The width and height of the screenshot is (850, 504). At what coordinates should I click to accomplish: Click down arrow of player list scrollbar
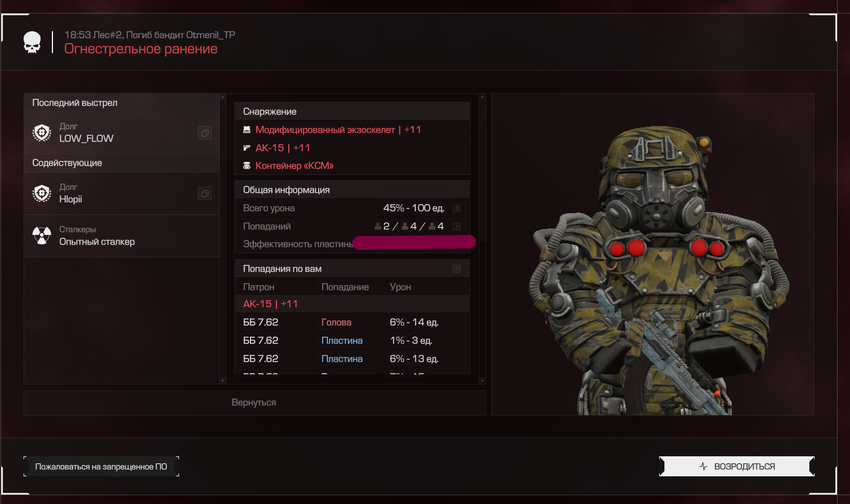223,381
